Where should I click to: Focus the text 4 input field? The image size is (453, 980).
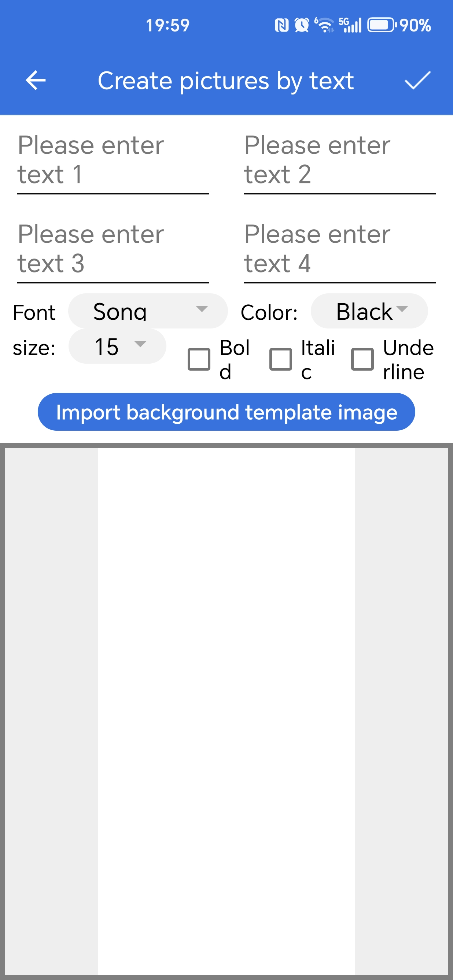coord(339,250)
